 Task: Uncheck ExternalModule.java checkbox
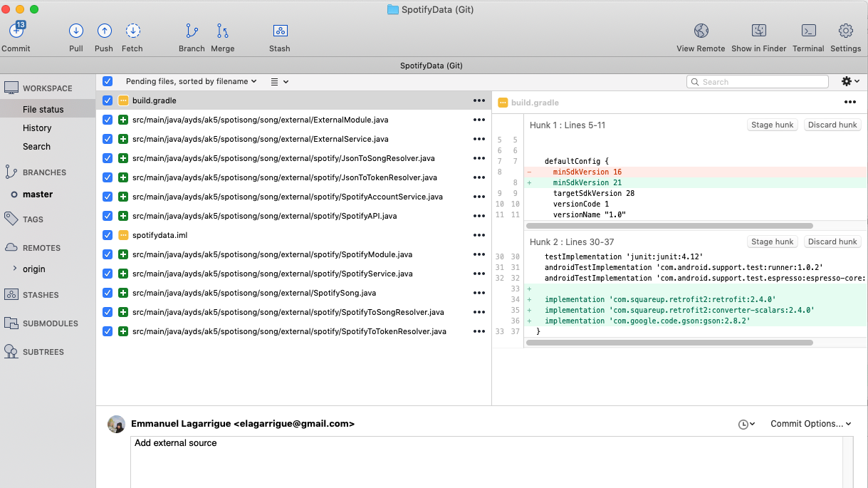click(x=108, y=120)
